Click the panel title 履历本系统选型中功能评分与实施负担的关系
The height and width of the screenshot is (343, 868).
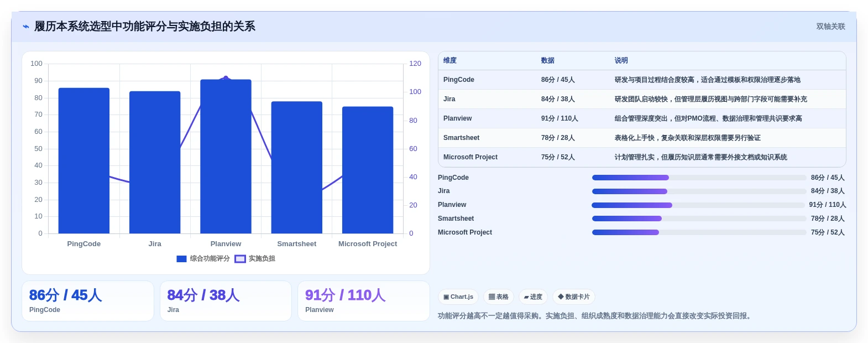[145, 27]
